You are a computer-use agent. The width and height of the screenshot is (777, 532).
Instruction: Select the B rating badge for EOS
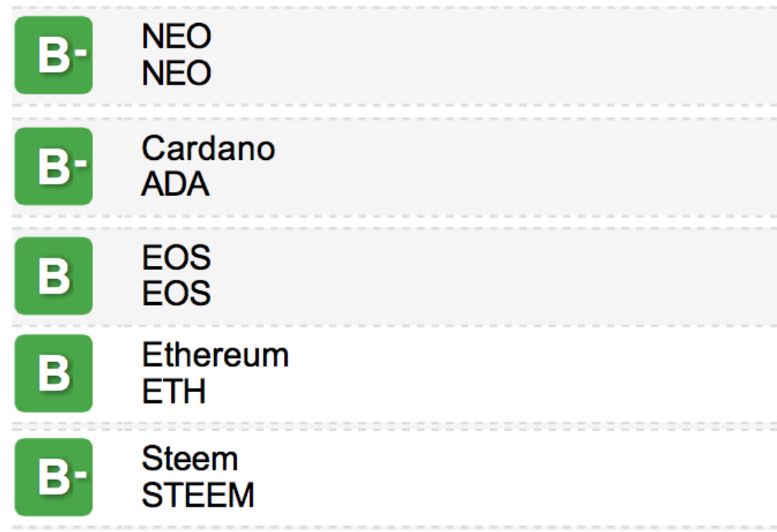point(54,276)
